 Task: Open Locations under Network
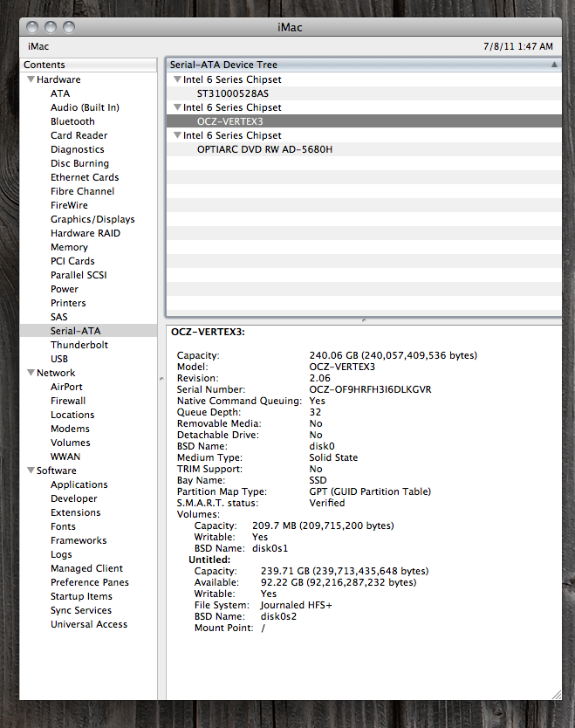pyautogui.click(x=72, y=415)
